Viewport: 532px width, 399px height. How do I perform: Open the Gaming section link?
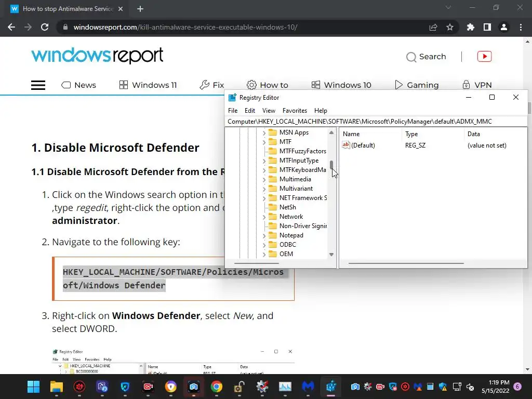point(417,85)
